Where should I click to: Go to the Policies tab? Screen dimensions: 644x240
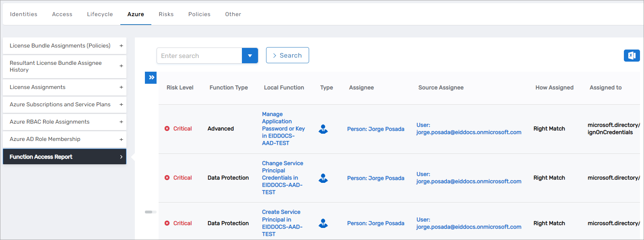coord(199,14)
